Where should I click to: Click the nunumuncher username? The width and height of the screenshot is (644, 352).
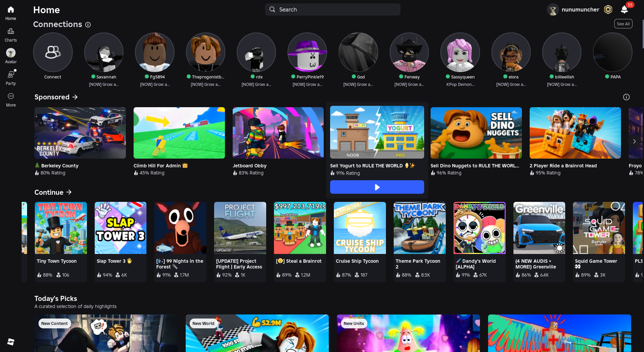(x=580, y=9)
